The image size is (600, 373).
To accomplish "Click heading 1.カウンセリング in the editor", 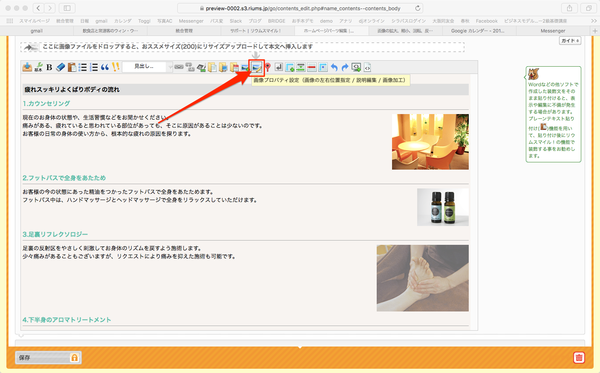I will 46,104.
